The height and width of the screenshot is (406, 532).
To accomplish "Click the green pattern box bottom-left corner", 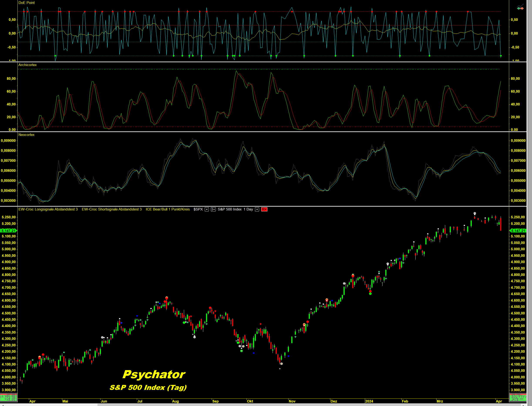I will (x=9, y=397).
